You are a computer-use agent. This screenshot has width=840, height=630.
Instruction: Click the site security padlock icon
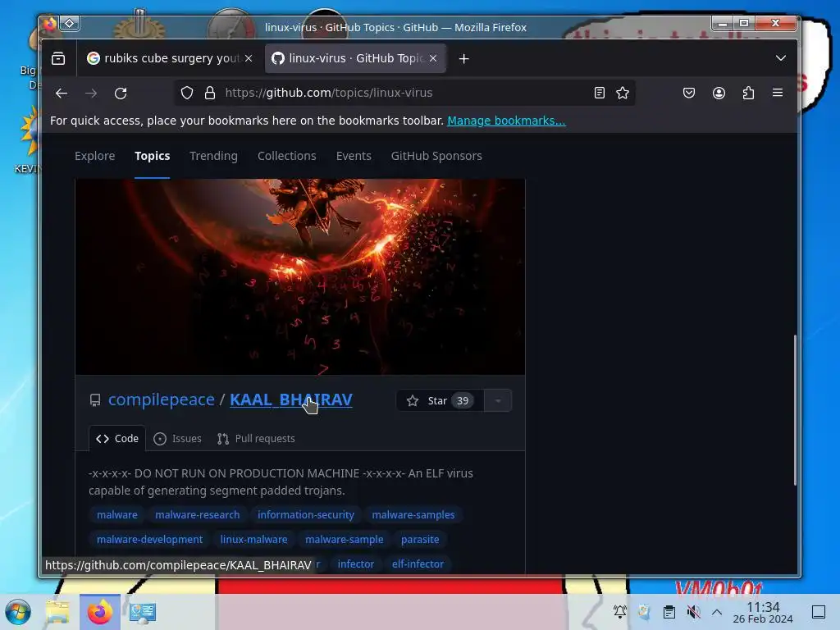(x=210, y=94)
